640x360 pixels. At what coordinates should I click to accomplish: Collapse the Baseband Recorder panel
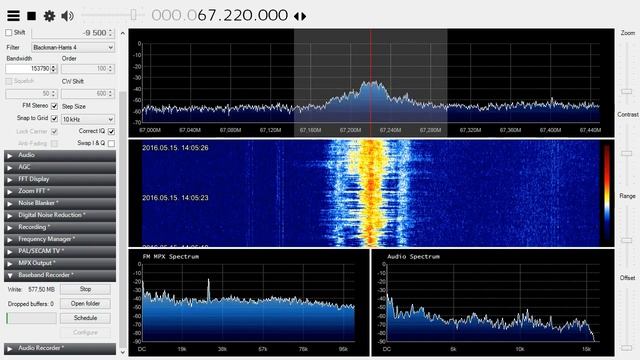(60, 275)
